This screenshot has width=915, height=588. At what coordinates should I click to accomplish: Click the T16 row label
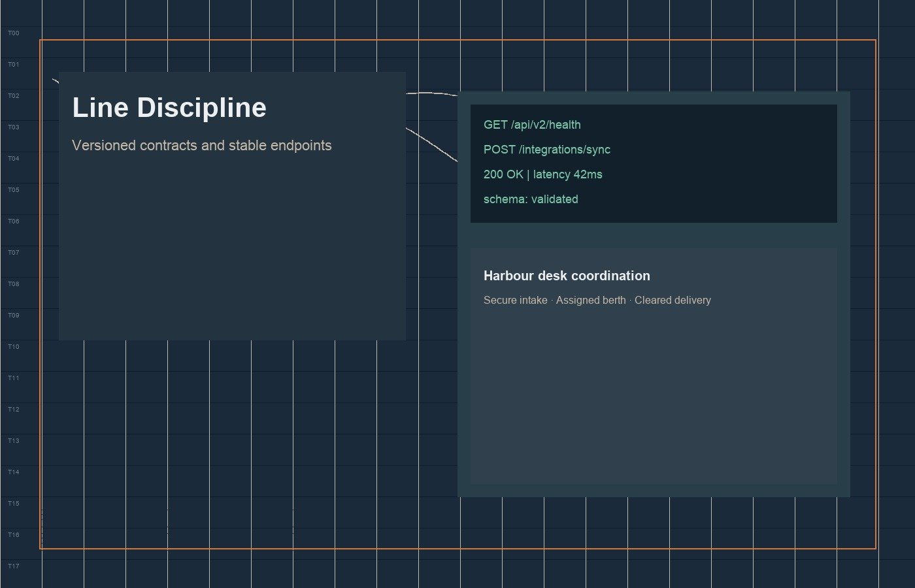tap(14, 535)
